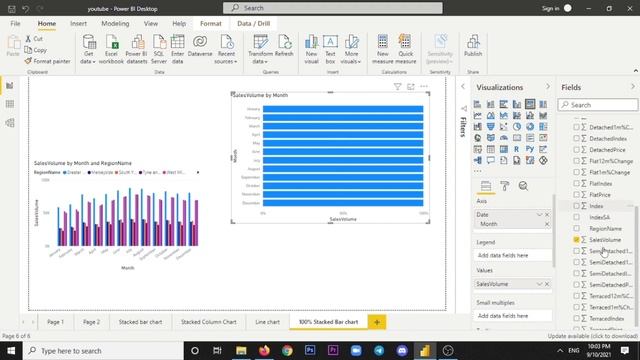Check the RegionName field

(x=576, y=229)
